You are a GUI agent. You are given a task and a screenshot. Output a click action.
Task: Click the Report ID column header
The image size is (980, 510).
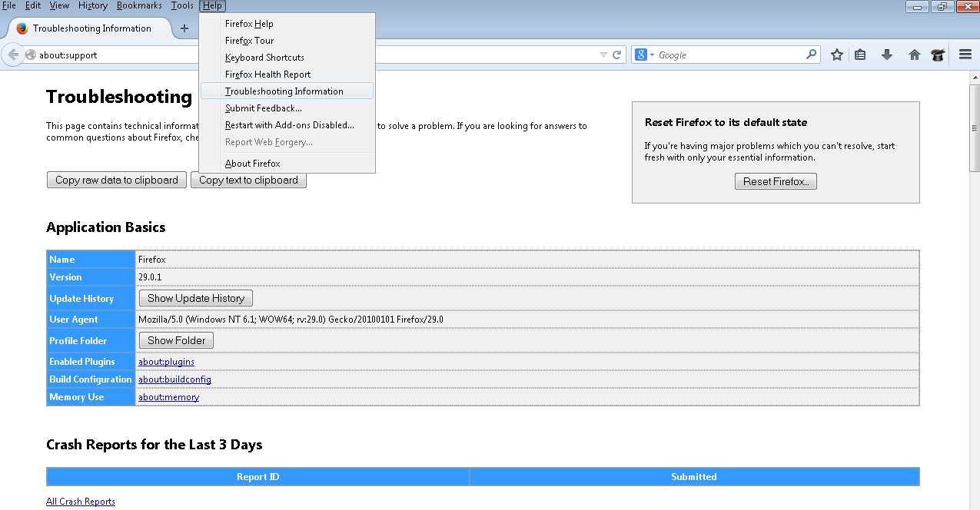click(x=258, y=477)
